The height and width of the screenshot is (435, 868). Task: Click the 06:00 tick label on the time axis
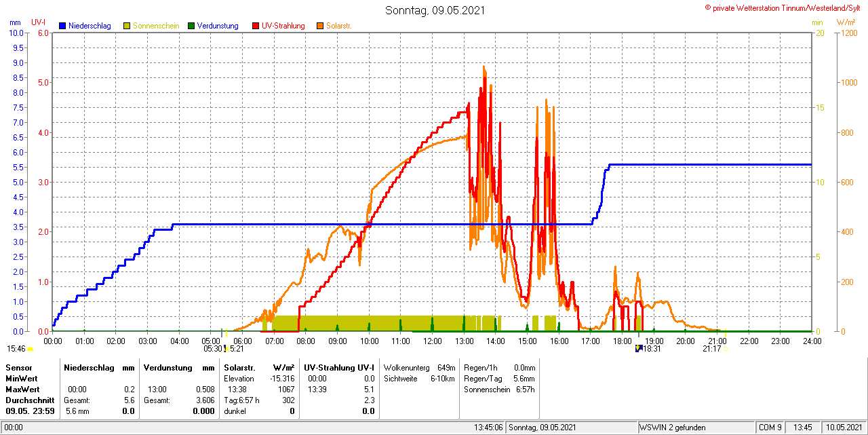(x=242, y=341)
